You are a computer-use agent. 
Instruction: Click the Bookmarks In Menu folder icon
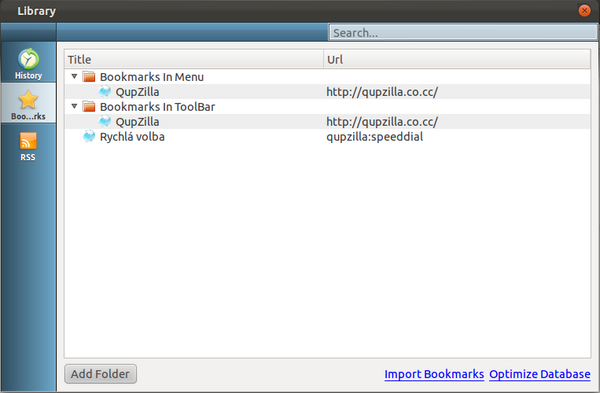tap(89, 77)
